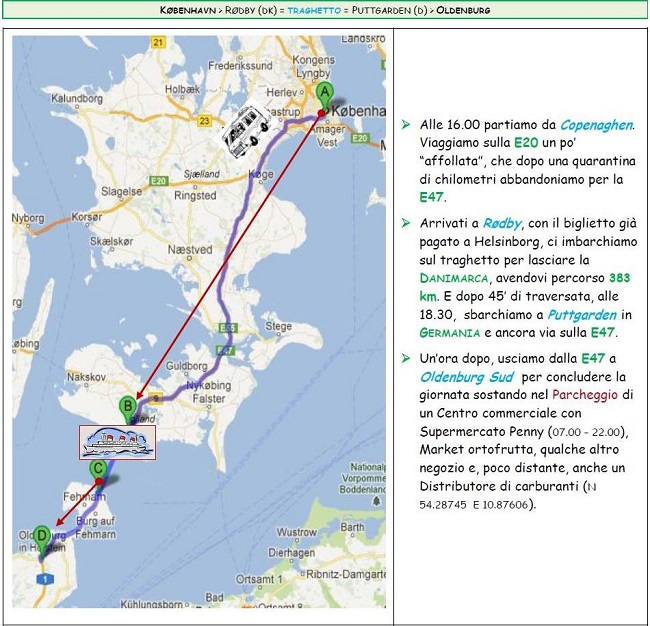This screenshot has height=626, width=650.
Task: Click the 'Køge' map label
Action: pos(261,175)
